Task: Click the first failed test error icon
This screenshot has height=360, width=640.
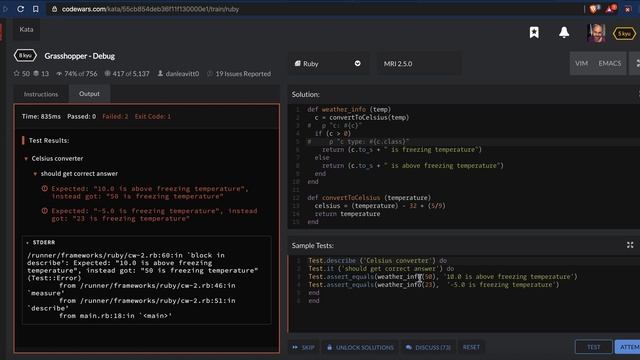Action: point(44,189)
